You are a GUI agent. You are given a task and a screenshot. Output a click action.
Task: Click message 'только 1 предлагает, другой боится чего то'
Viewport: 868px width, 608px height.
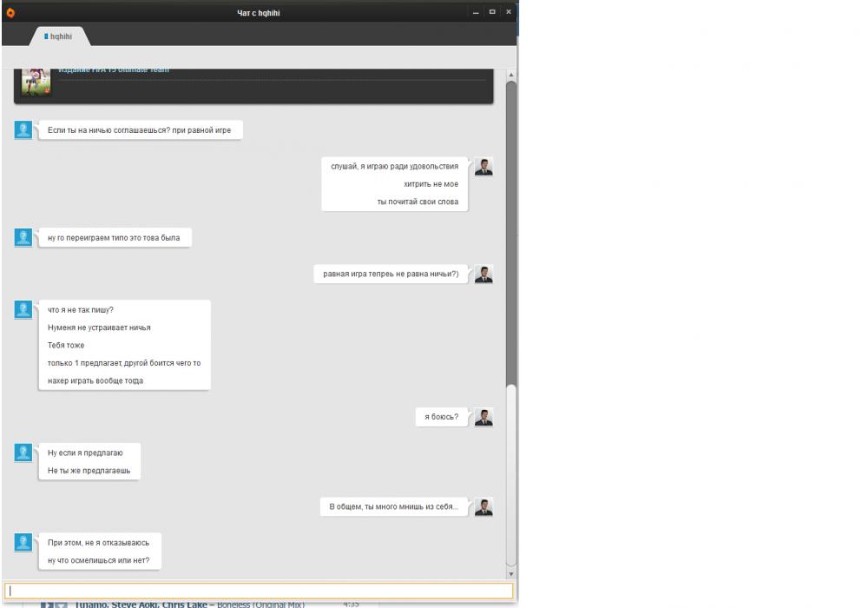pyautogui.click(x=124, y=363)
